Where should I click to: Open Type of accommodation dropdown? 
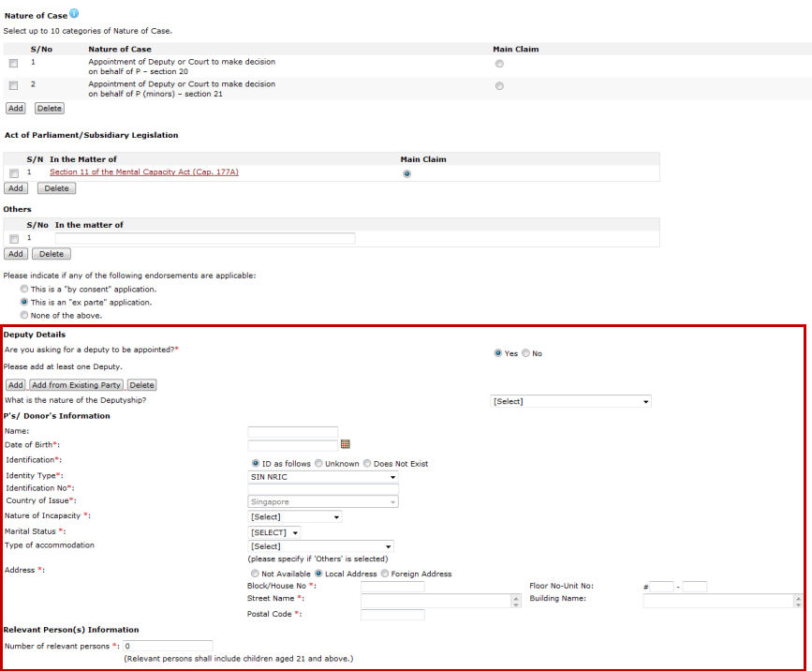coord(320,546)
